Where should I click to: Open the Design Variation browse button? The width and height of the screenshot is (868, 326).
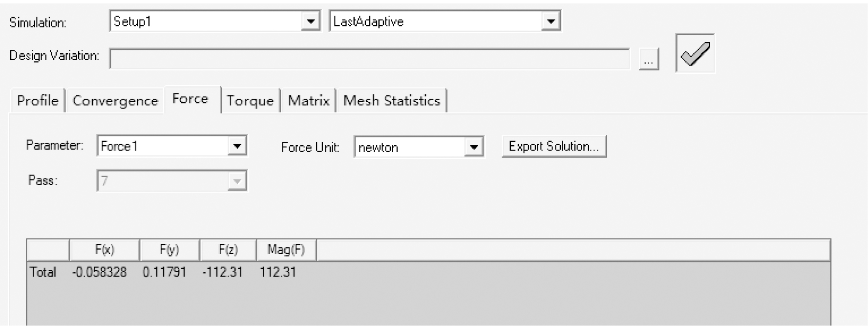(x=649, y=60)
